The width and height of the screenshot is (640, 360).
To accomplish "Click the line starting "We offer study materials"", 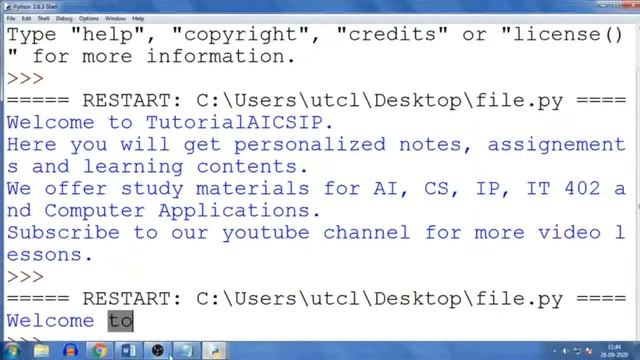I will [x=316, y=189].
